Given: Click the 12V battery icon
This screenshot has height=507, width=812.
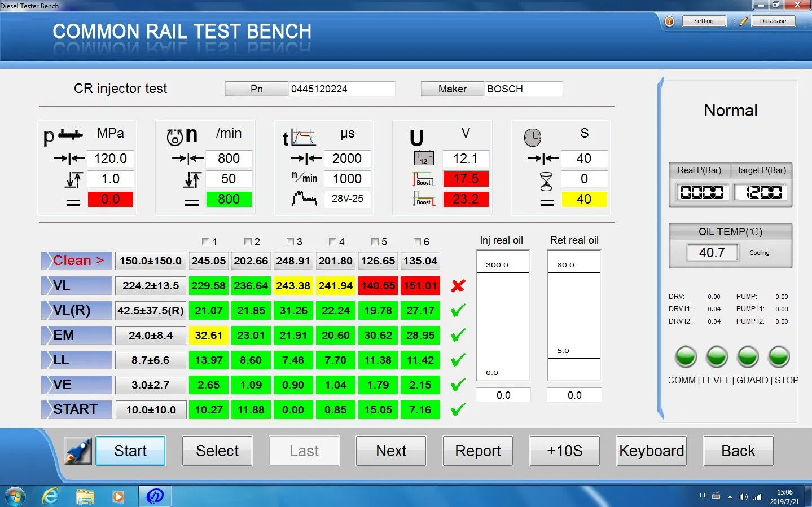Looking at the screenshot, I should [423, 158].
